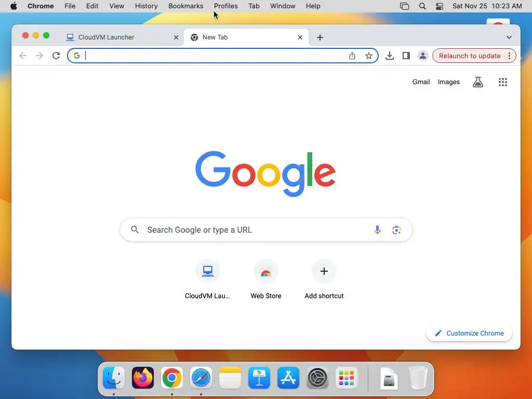Open Finder from the Dock

click(114, 378)
